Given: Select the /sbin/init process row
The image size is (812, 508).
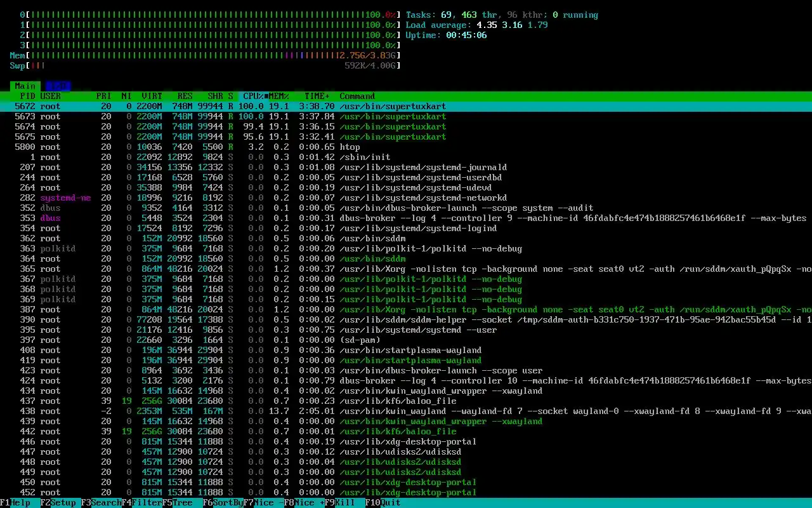Looking at the screenshot, I should click(406, 157).
